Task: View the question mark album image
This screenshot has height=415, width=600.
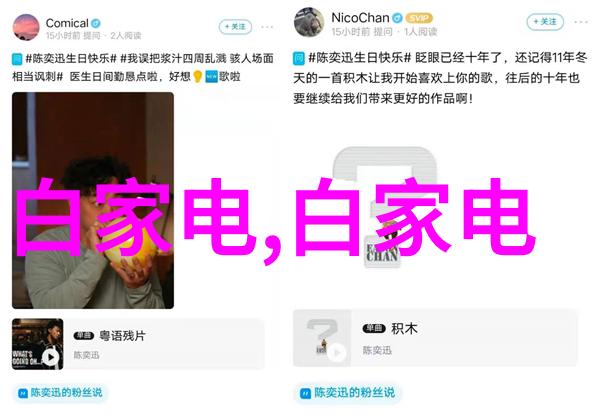Action: 383,207
